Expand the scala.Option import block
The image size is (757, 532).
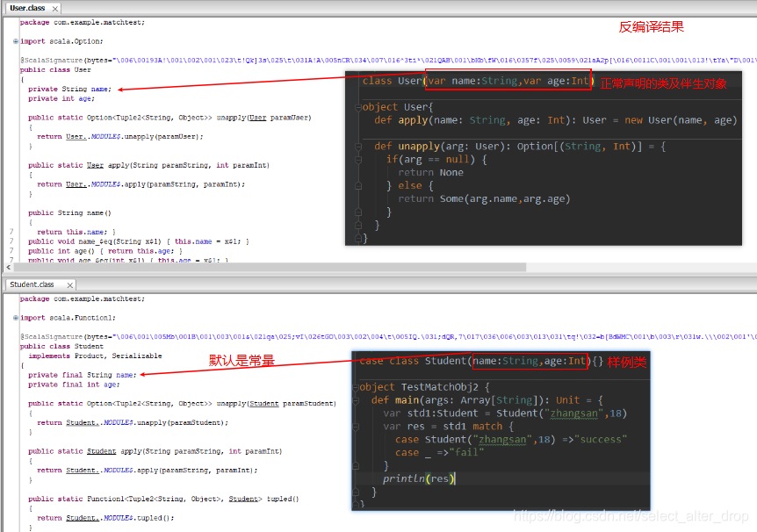click(x=16, y=41)
